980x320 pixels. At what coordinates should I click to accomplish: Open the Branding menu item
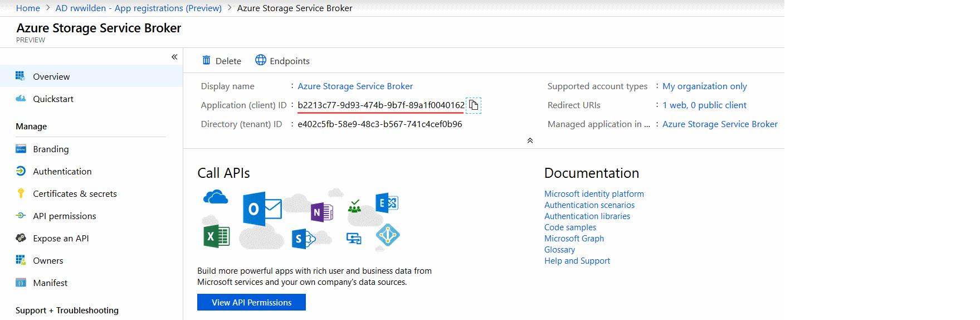[91, 149]
